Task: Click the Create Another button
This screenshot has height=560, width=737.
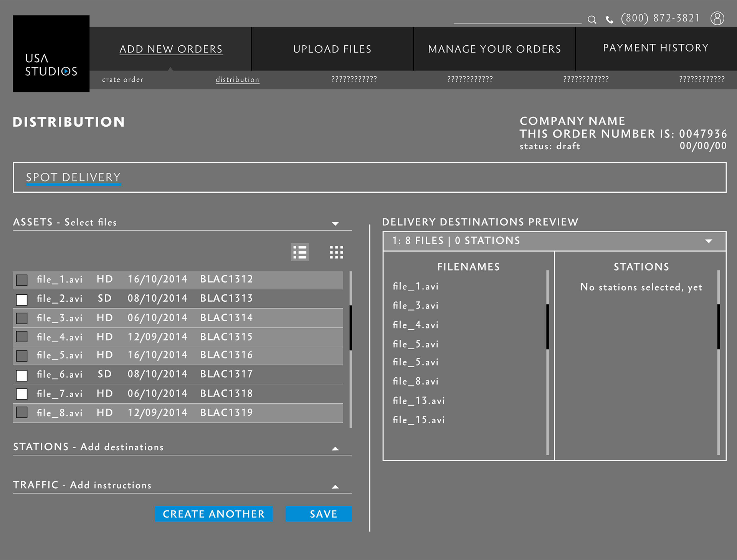Action: [214, 514]
